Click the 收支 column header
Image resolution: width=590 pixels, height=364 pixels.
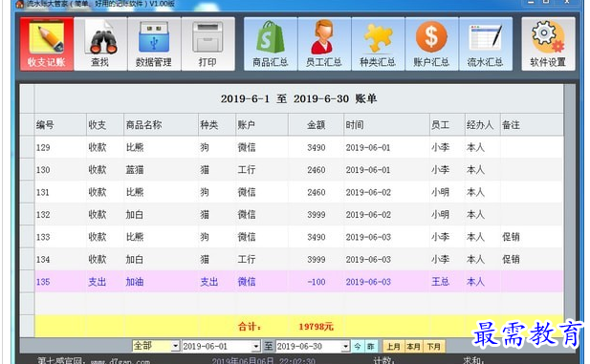tap(105, 125)
